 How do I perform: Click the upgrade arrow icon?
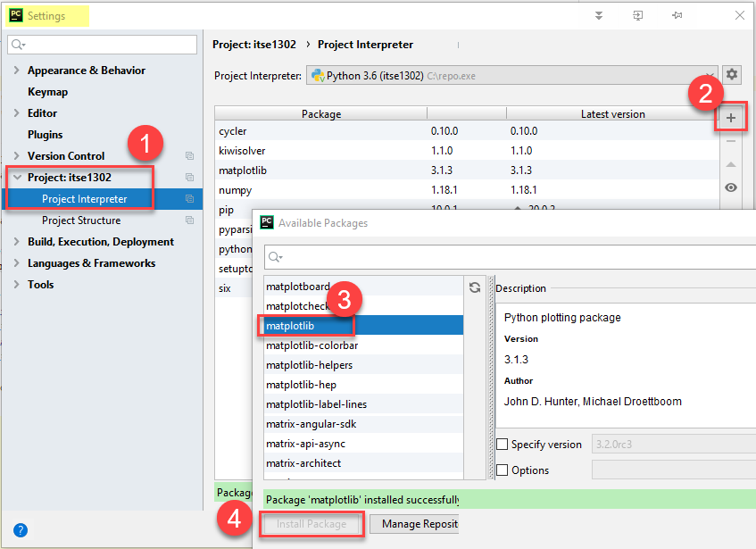731,164
